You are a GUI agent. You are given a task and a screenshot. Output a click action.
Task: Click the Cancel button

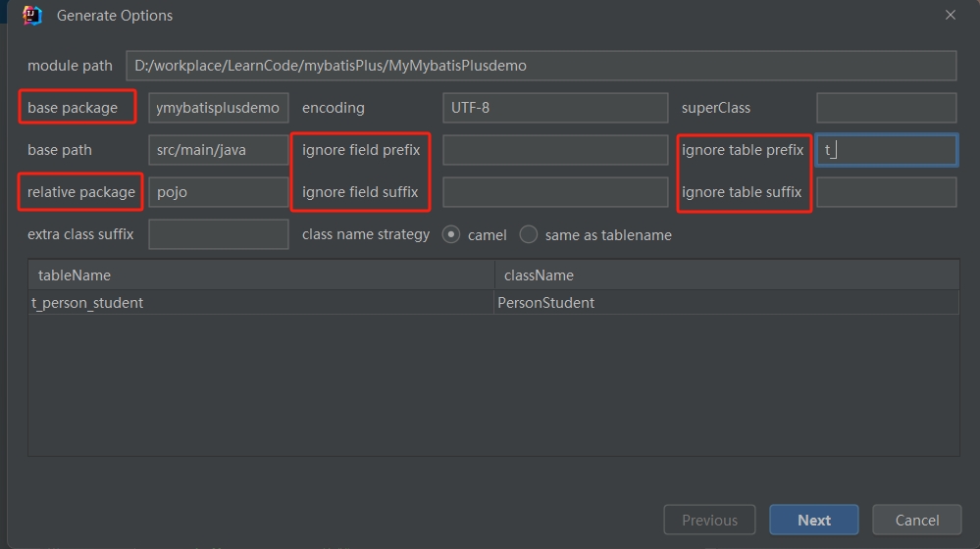coord(917,520)
